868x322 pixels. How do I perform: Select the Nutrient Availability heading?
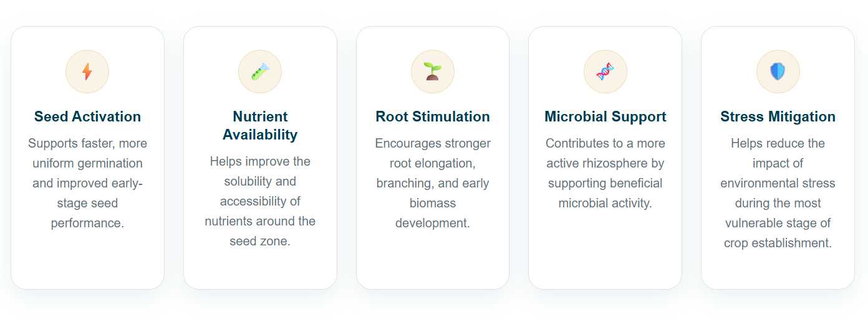[260, 125]
